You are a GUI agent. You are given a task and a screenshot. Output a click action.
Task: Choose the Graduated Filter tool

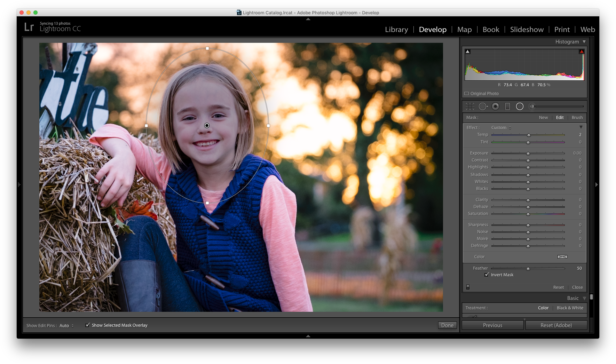pyautogui.click(x=507, y=106)
